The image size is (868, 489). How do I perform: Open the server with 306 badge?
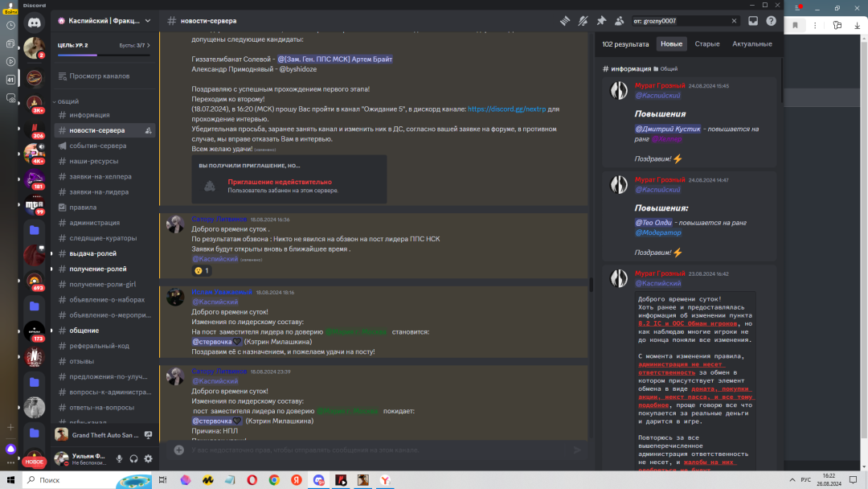35,129
